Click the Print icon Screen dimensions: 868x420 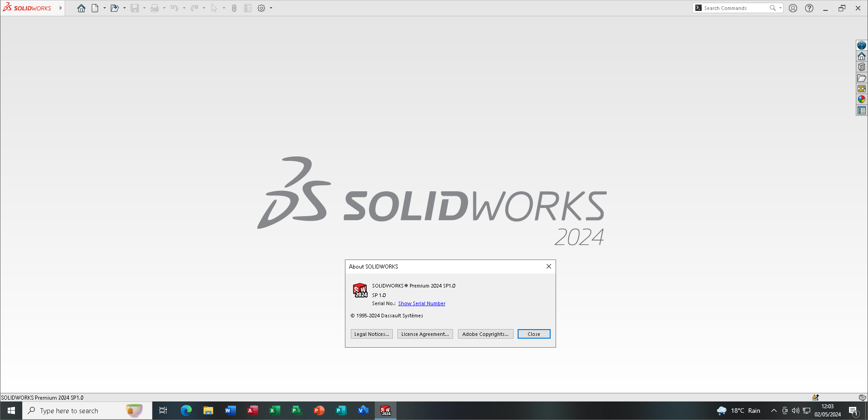tap(155, 8)
